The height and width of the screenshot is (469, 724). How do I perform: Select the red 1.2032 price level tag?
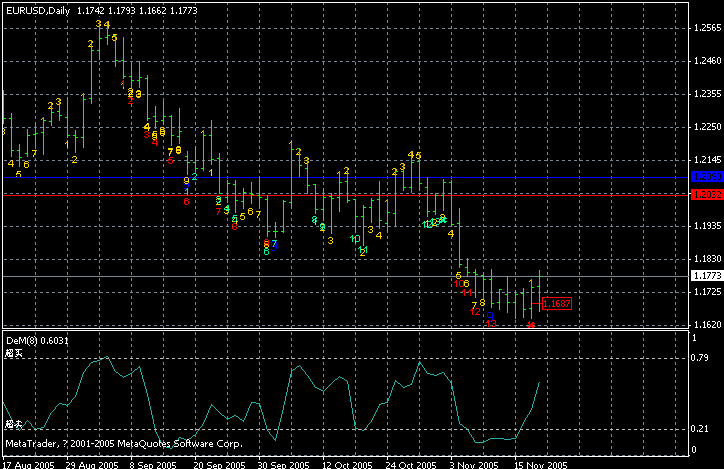[x=707, y=195]
